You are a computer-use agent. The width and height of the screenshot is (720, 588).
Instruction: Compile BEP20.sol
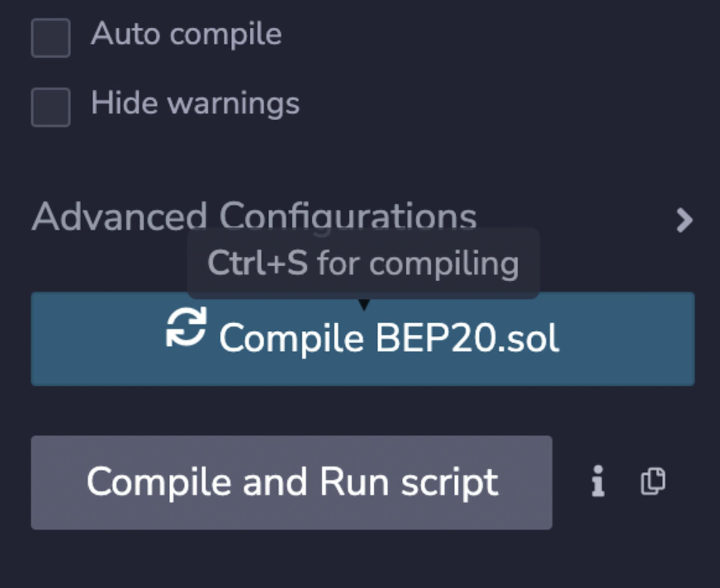pyautogui.click(x=363, y=339)
